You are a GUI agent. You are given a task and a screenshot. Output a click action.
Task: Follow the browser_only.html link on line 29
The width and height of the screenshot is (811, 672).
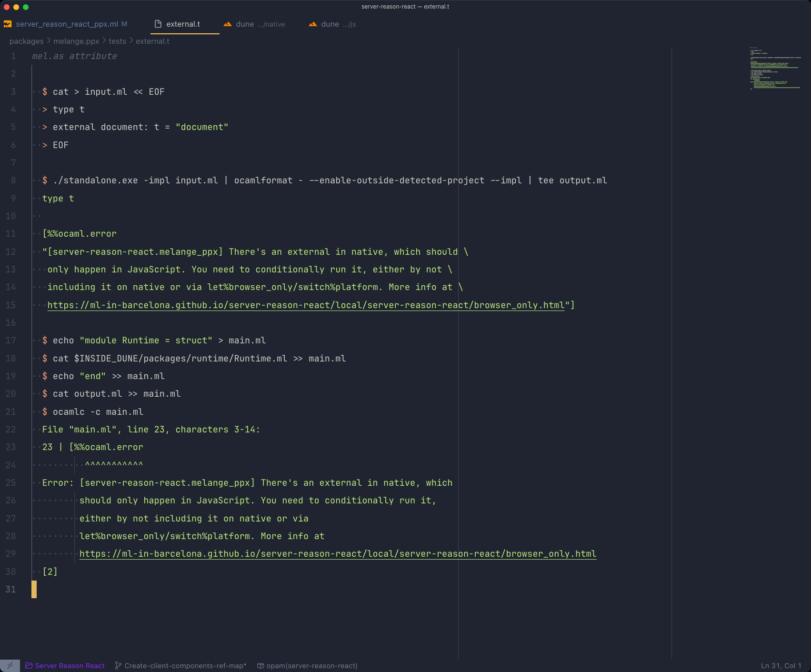click(338, 553)
